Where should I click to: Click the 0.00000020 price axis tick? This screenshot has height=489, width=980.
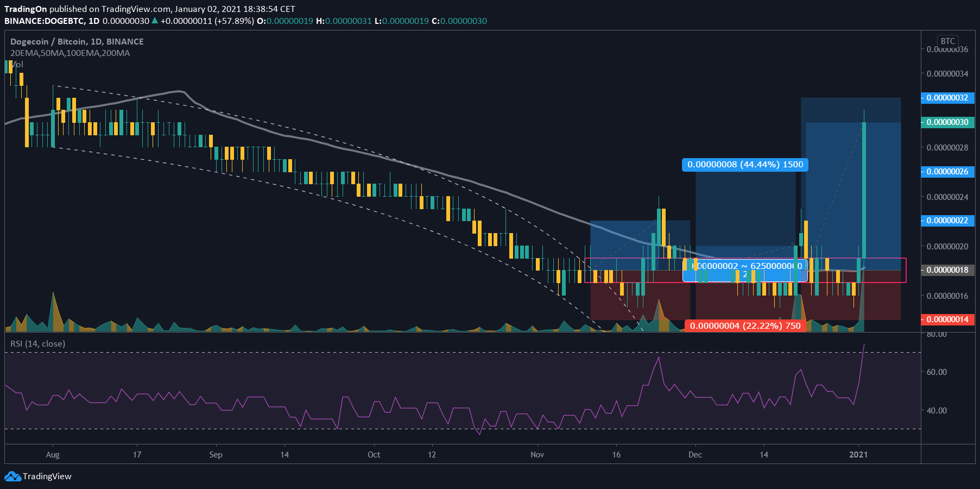[x=947, y=247]
